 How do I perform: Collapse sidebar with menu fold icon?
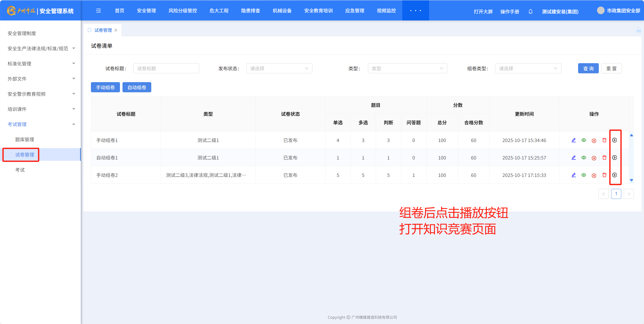pos(98,11)
